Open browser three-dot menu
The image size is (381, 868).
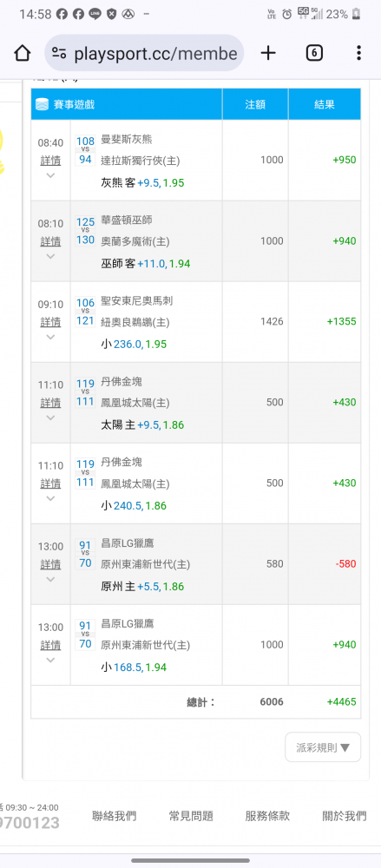[358, 53]
